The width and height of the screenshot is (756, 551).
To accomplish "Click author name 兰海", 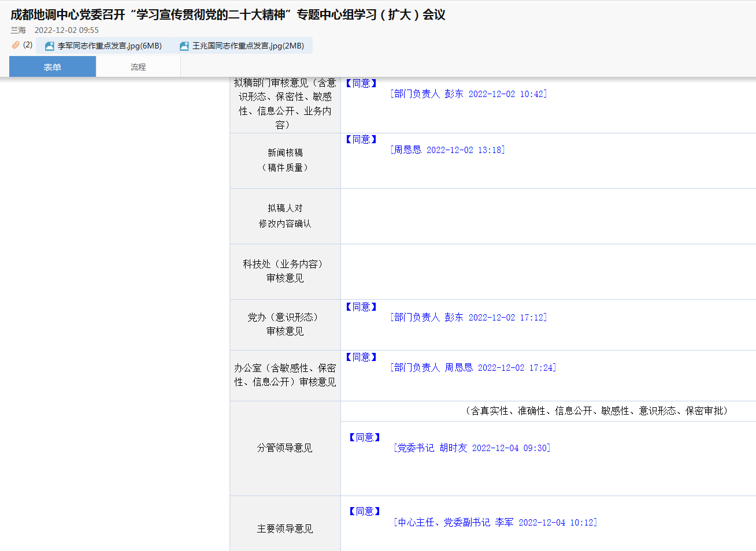I will [18, 30].
